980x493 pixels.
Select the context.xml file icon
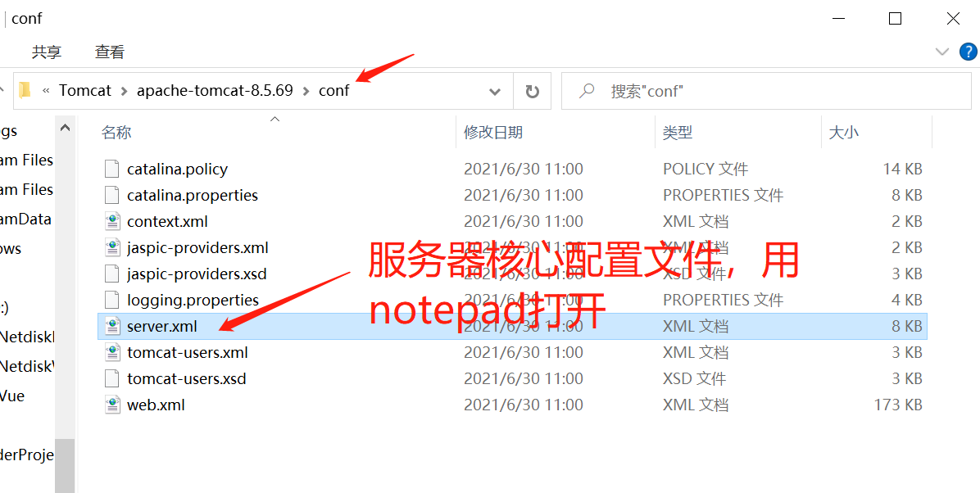pos(112,221)
